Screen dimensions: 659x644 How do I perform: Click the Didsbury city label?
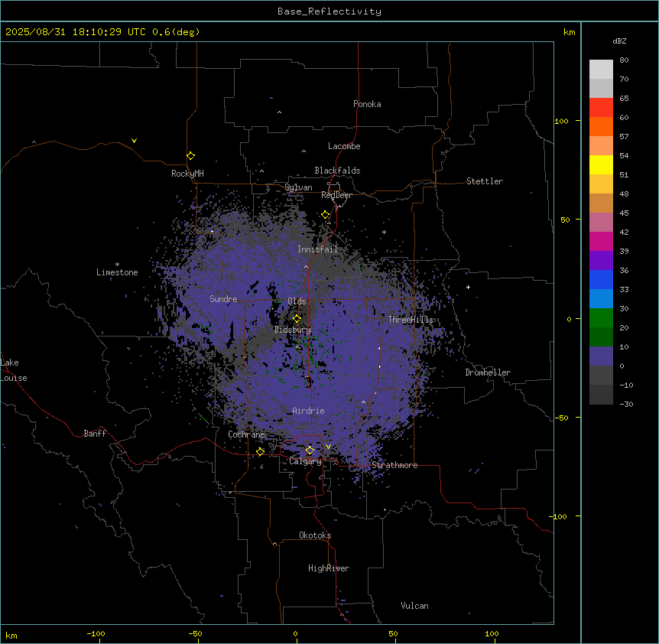tap(293, 330)
